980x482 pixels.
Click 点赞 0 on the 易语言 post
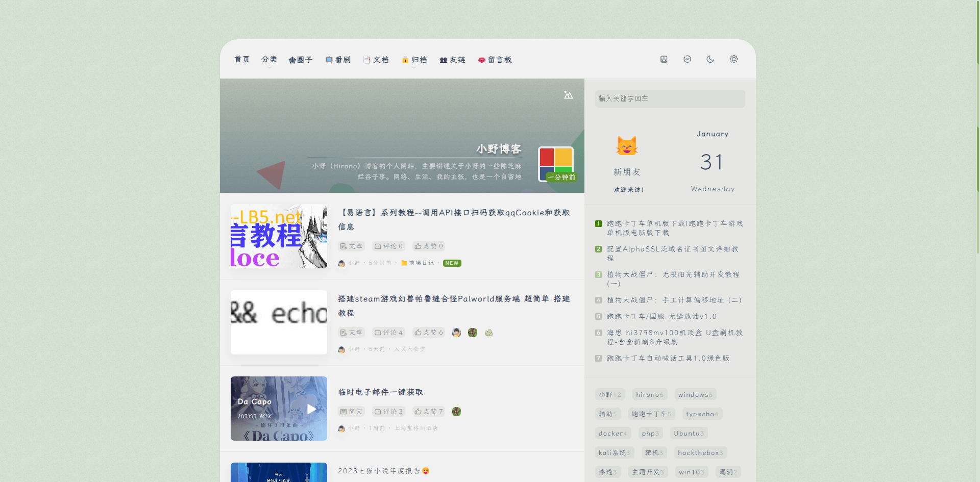click(429, 246)
